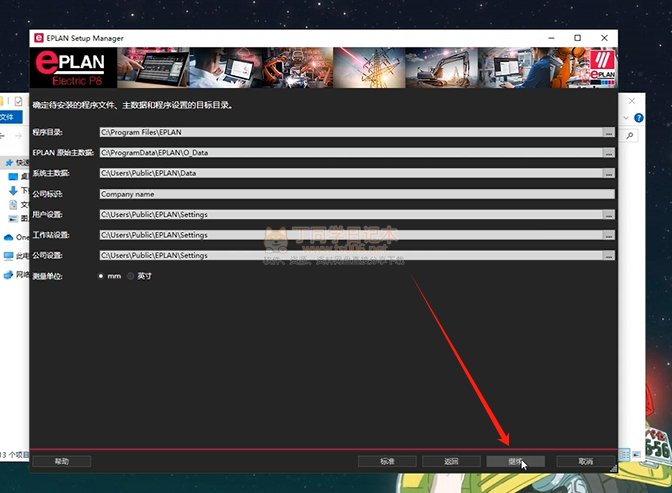Switch File Explorer to details view icon
Image resolution: width=672 pixels, height=493 pixels.
tap(624, 454)
